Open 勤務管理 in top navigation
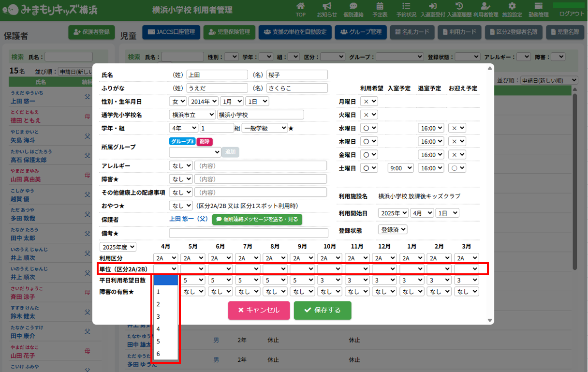Screen dimensions: 588x372 tap(538, 10)
